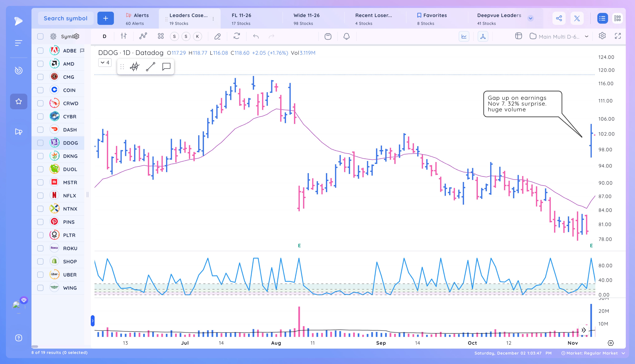Open the help question mark icon
Viewport: 635px width, 364px height.
tap(19, 338)
